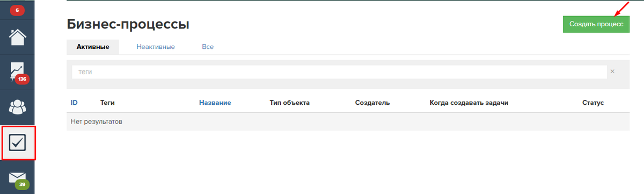
Task: Click the red notification badge showing 6
Action: [x=17, y=10]
